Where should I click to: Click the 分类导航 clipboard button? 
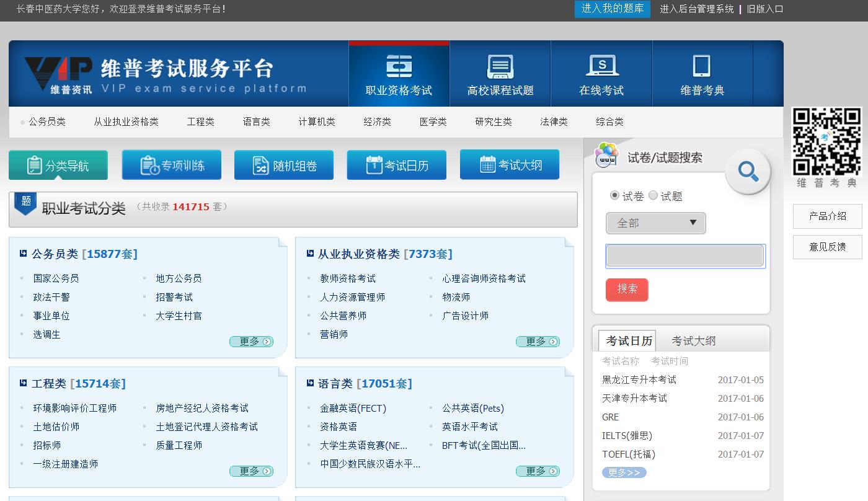tap(58, 166)
